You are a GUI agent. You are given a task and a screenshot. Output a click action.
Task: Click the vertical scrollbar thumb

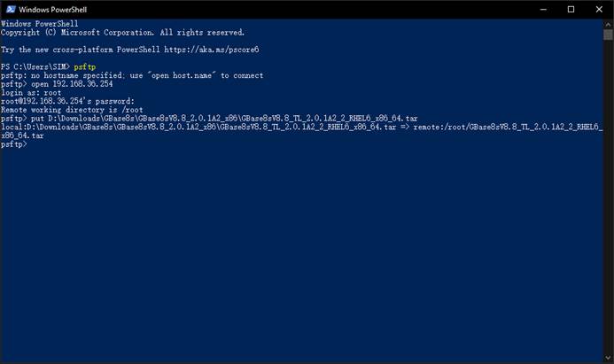[x=608, y=35]
